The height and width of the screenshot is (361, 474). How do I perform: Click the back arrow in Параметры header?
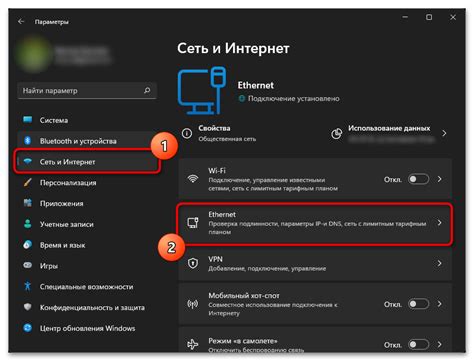[x=21, y=21]
